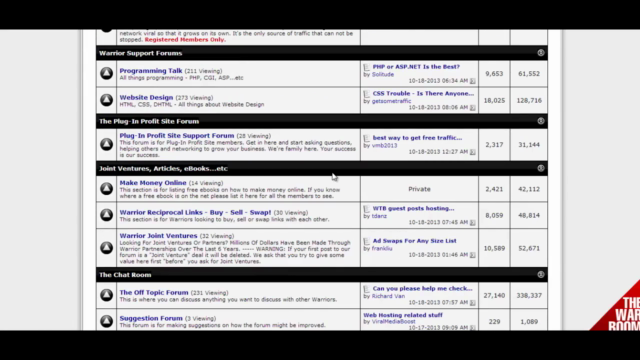Click the Warrior Joint Ventures forum icon
640x360 pixels.
pos(107,248)
